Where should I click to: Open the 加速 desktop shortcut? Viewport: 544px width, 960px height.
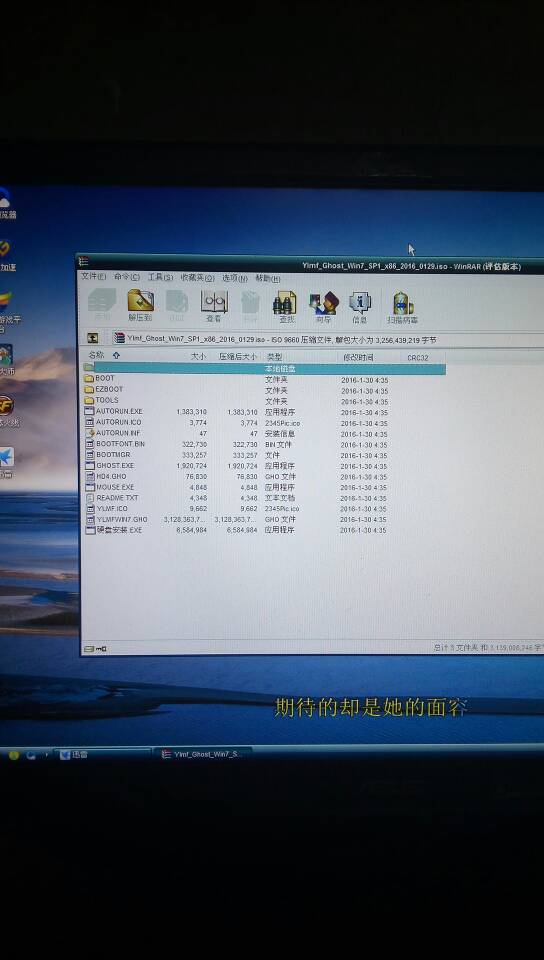[x=6, y=256]
